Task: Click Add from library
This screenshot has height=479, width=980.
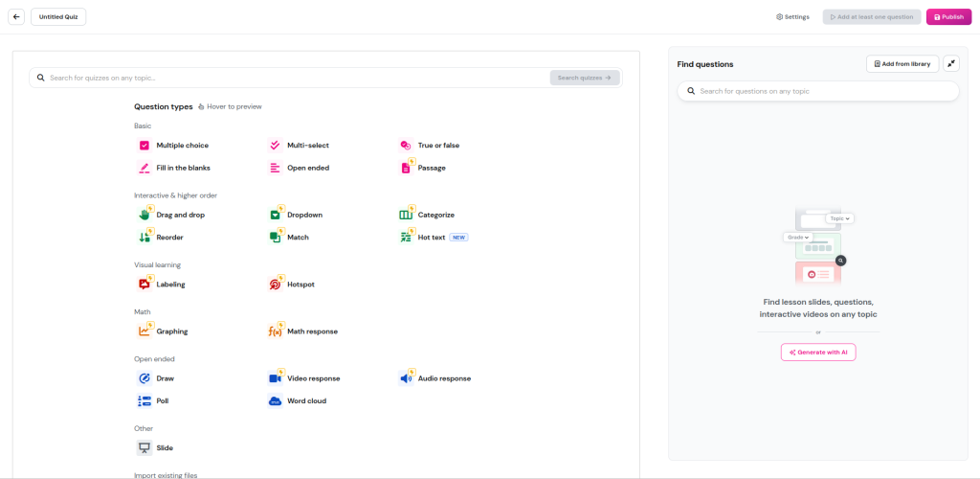Action: click(x=902, y=64)
